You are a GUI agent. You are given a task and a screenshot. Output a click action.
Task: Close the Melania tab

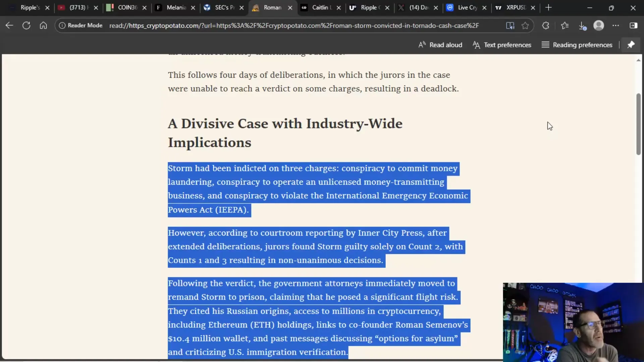pos(193,8)
